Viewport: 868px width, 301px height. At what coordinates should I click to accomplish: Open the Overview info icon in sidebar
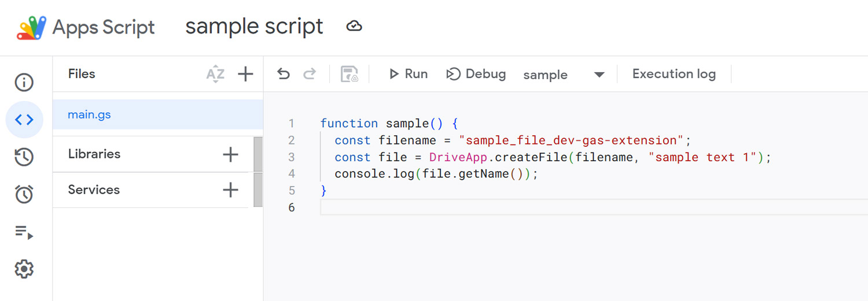[x=24, y=83]
